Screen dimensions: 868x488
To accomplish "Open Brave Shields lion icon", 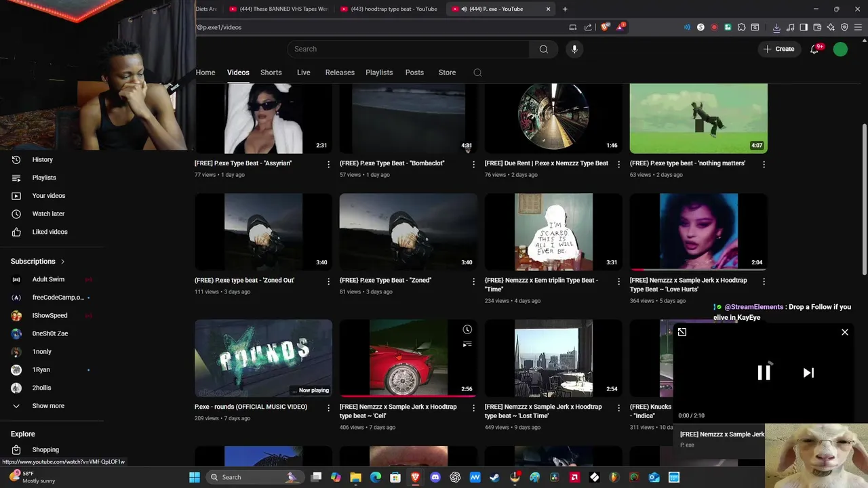I will 605,27.
